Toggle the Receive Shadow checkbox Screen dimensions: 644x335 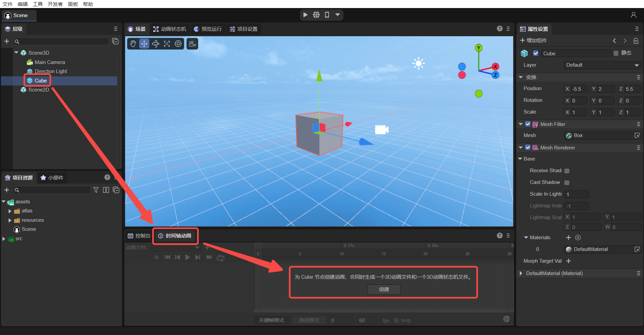coord(567,171)
